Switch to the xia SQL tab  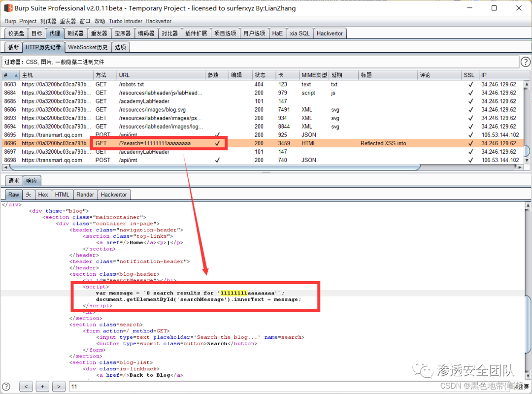[299, 33]
